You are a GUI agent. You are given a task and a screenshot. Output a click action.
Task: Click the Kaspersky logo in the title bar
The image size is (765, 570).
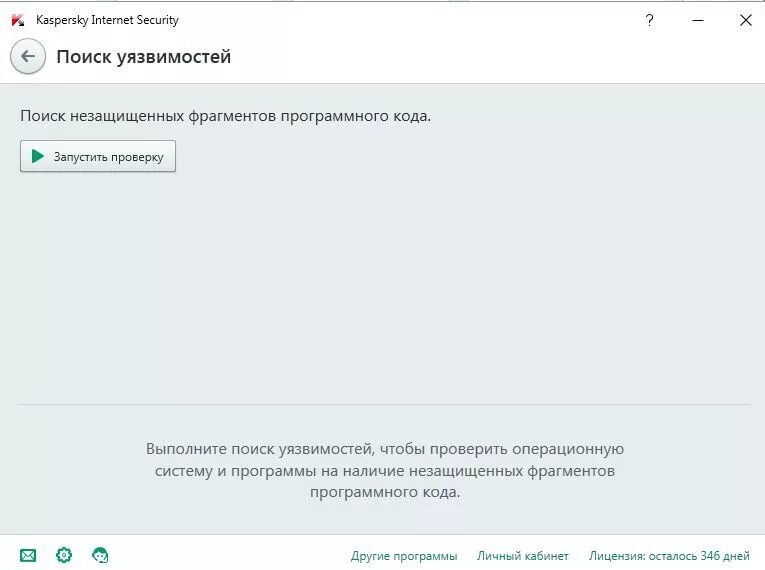point(18,20)
